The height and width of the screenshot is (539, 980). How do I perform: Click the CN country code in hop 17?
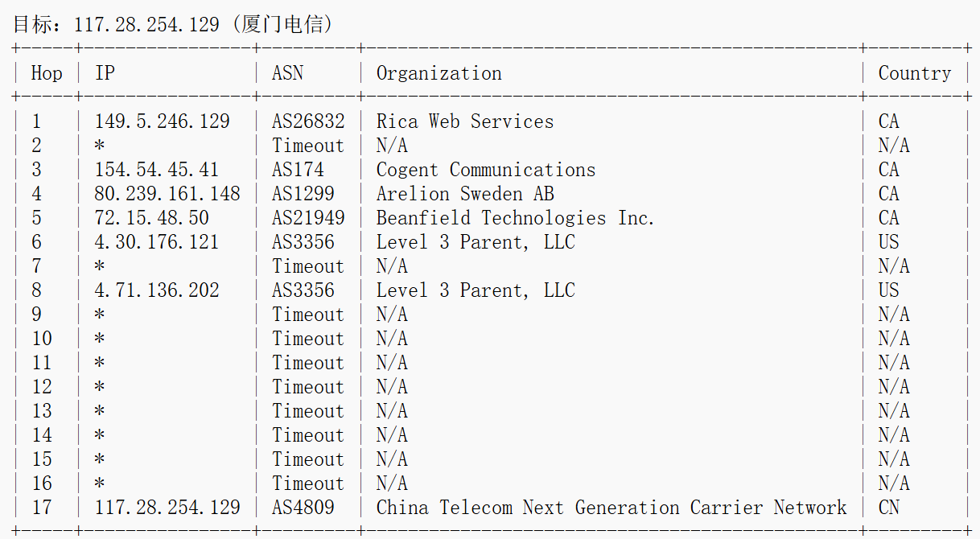pyautogui.click(x=889, y=508)
